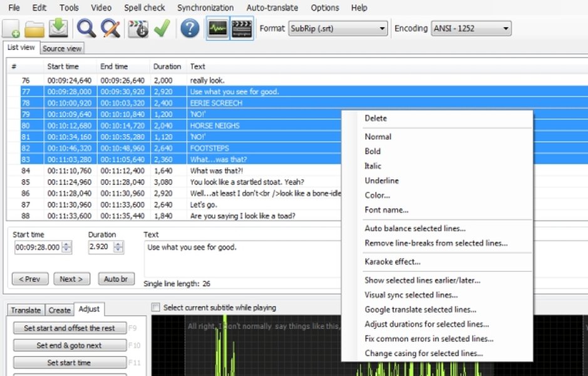Click the Save subtitle download icon
Viewport: 588px width, 376px height.
point(58,29)
